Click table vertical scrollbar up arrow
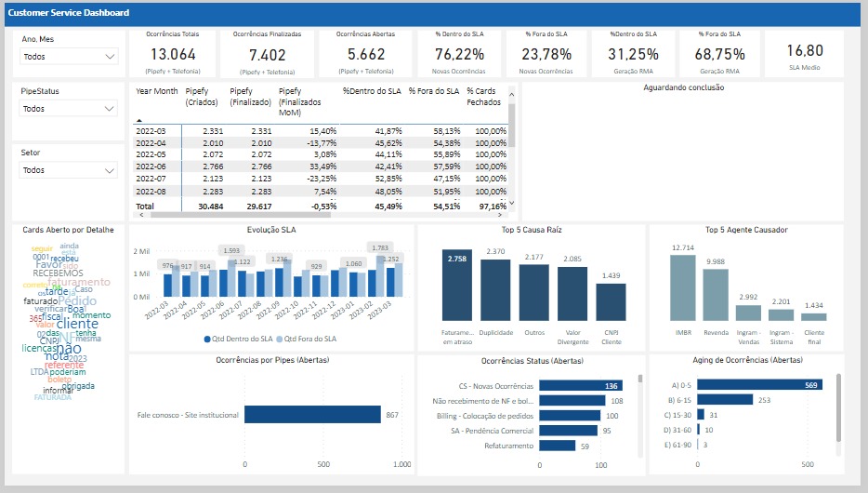The image size is (868, 493). point(511,95)
